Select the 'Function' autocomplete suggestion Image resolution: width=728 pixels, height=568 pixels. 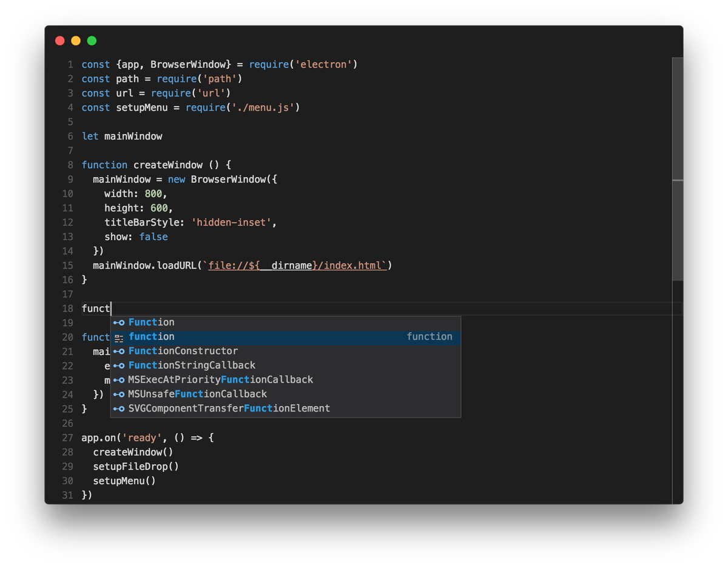click(x=286, y=322)
